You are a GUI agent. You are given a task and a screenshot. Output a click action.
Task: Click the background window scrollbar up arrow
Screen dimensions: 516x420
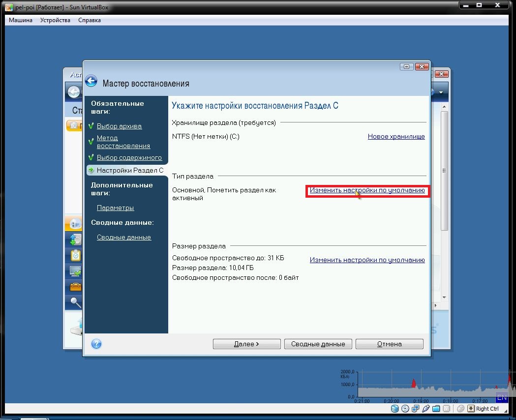point(444,107)
